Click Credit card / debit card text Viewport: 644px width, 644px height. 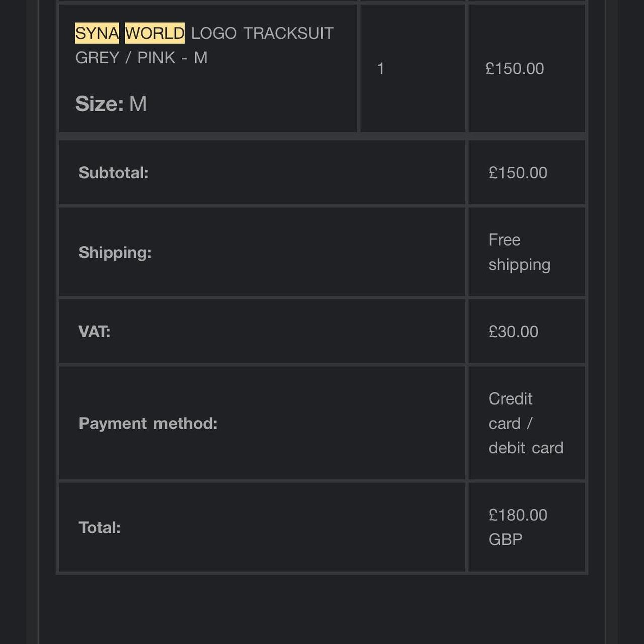526,423
